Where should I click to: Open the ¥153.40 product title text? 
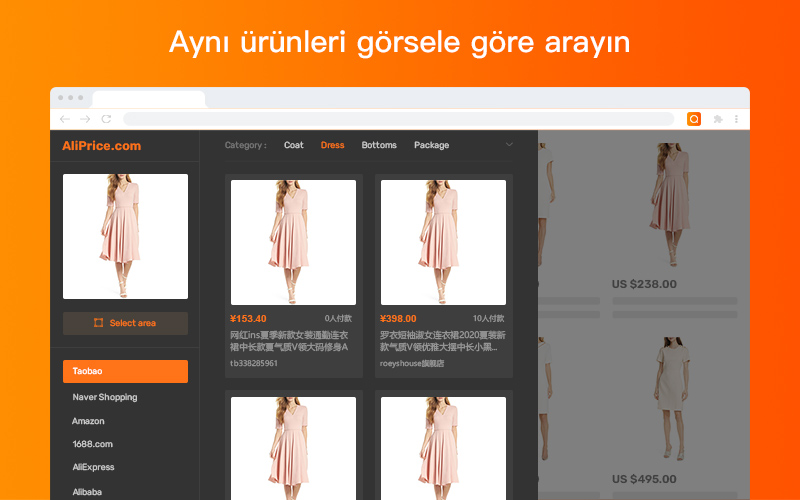(289, 341)
